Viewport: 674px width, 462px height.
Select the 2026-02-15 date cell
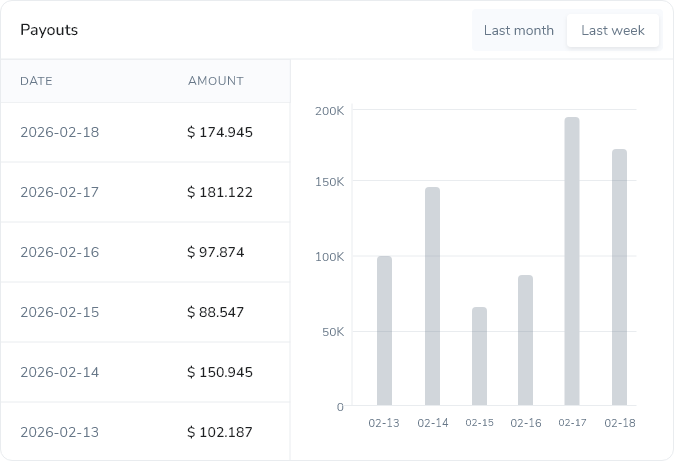60,312
